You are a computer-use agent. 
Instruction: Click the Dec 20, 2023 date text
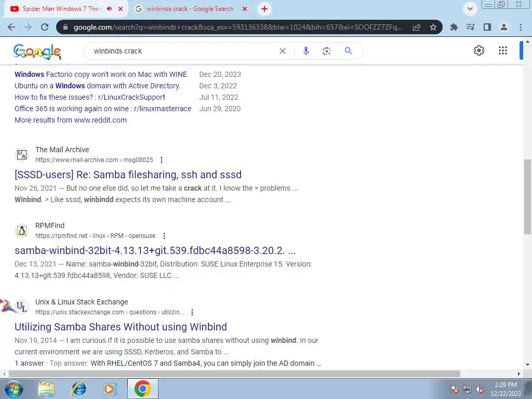click(x=220, y=74)
